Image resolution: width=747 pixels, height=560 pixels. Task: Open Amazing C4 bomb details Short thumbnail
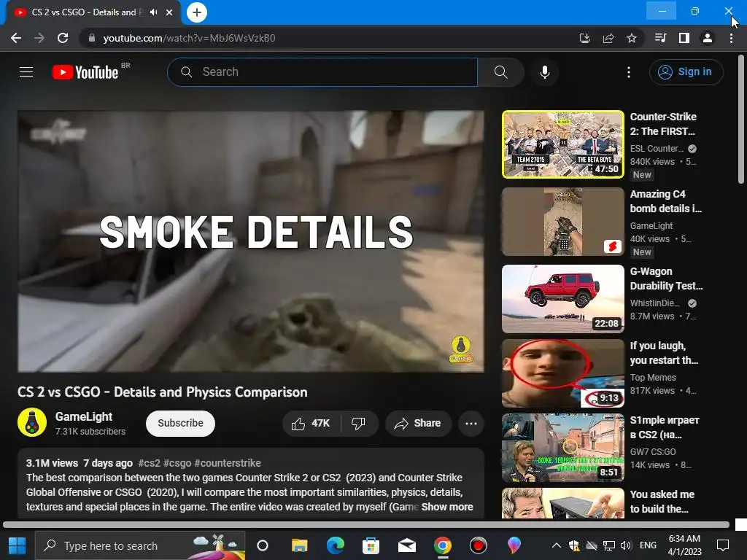562,222
